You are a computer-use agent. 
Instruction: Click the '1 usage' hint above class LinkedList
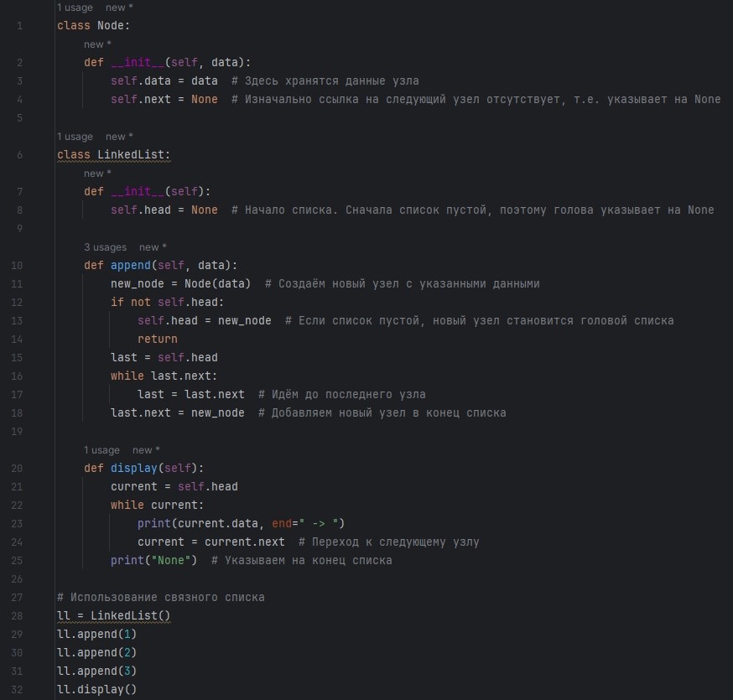75,137
